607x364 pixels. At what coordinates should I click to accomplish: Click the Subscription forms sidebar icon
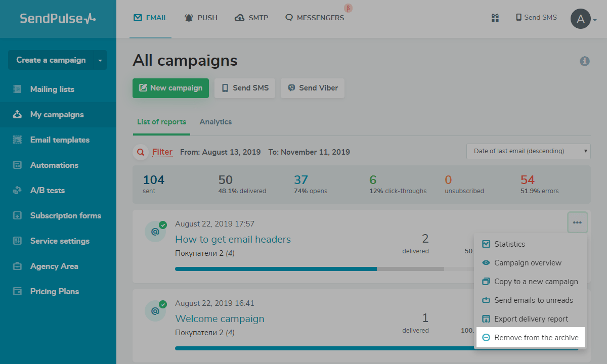tap(18, 215)
